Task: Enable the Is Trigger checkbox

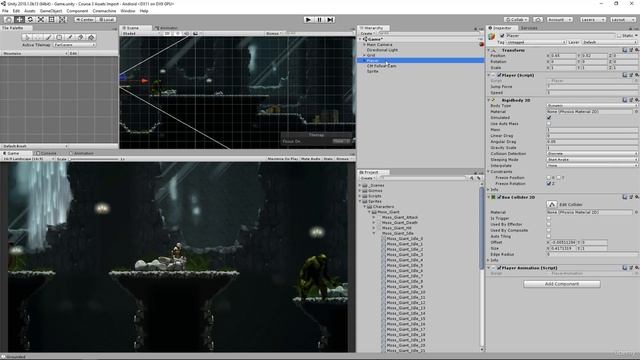Action: click(x=549, y=218)
